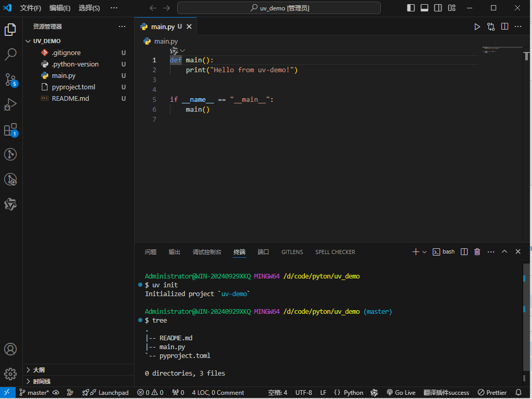Open editor More Actions ellipsis

518,26
